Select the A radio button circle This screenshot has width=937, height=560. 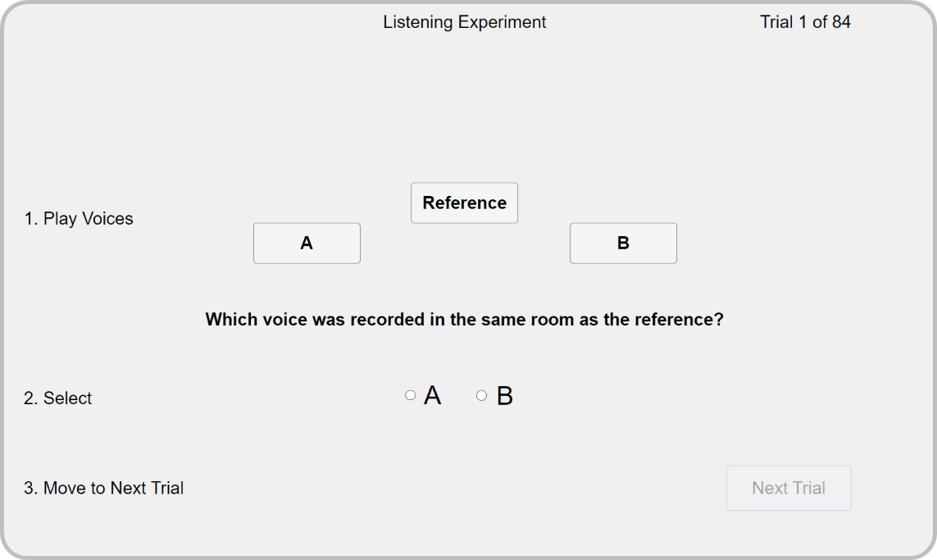pos(411,395)
